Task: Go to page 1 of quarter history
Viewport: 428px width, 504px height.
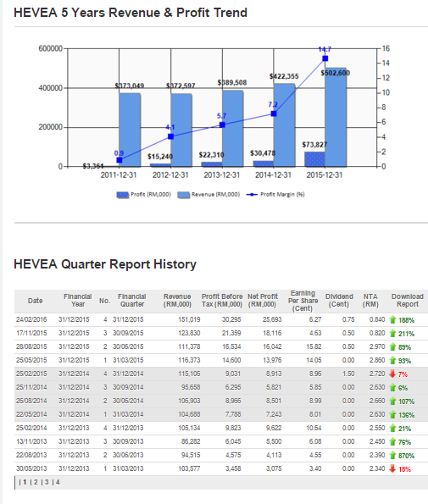Action: click(x=25, y=482)
